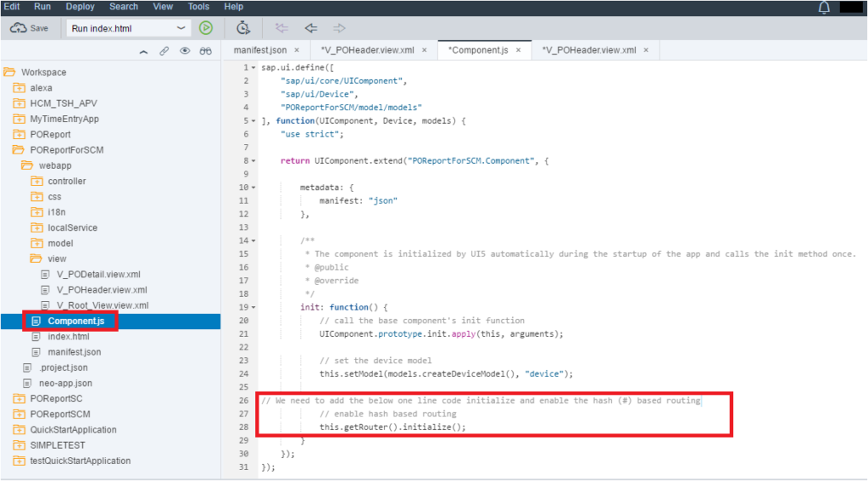Open the Search menu
868x481 pixels.
[x=124, y=7]
